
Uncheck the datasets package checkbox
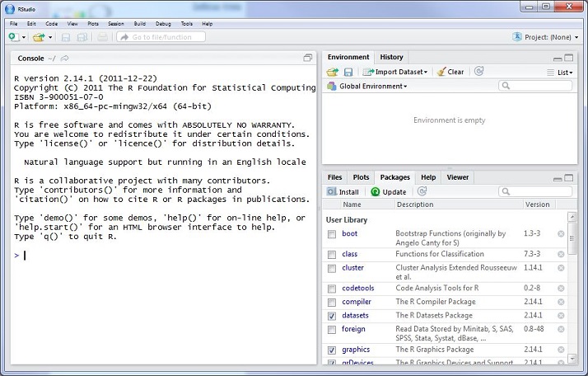click(x=332, y=316)
